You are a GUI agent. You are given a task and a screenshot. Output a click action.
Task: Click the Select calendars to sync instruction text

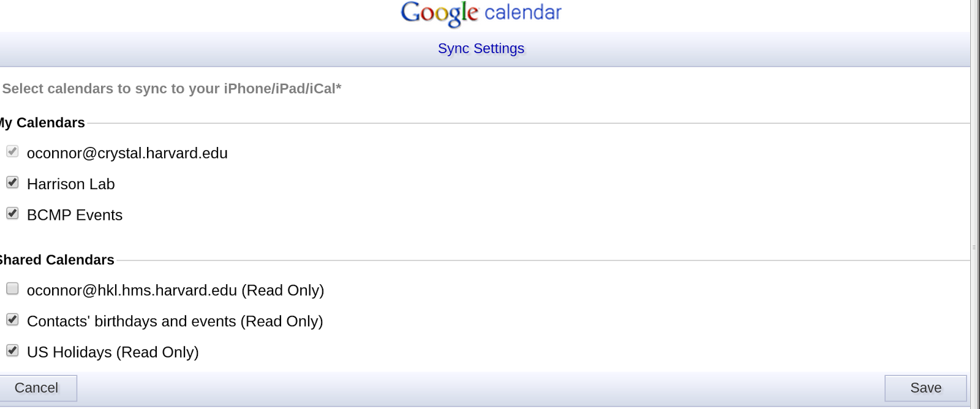click(x=171, y=89)
